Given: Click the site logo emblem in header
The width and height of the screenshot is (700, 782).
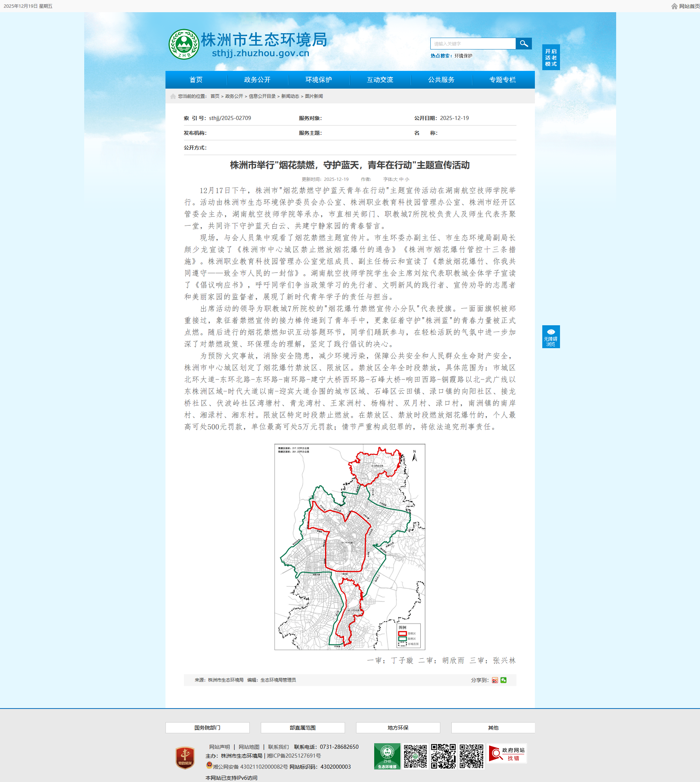Looking at the screenshot, I should click(x=184, y=44).
